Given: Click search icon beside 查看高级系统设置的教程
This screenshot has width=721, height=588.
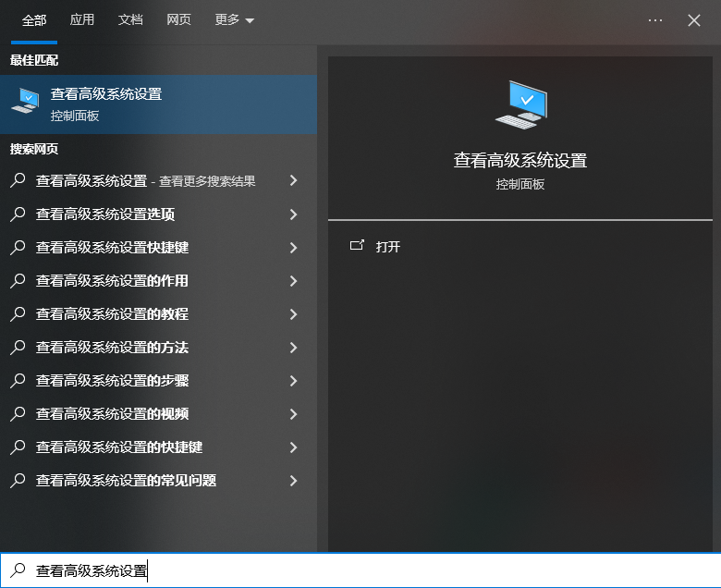Looking at the screenshot, I should [18, 313].
